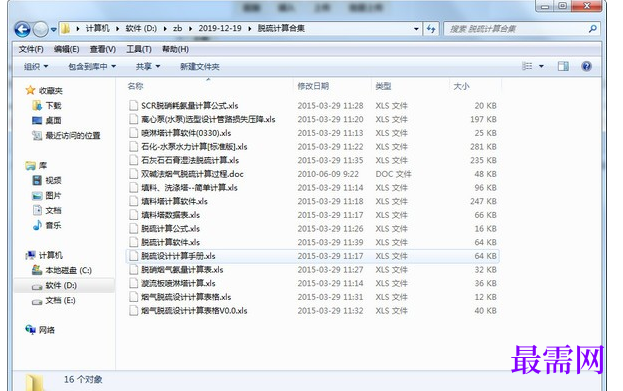Viewport: 623px width, 391px height.
Task: Sort by the 大小 column header
Action: point(461,86)
